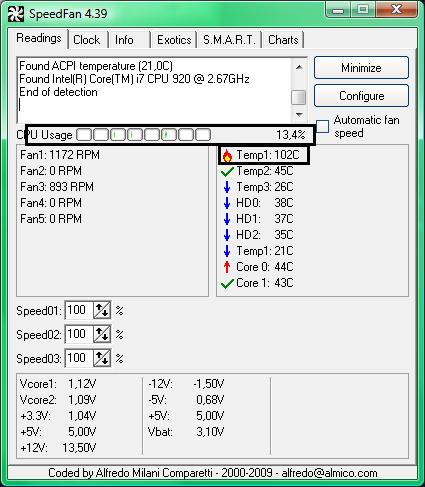Click the flame icon beside Temp1 102C
The height and width of the screenshot is (487, 425).
(227, 155)
